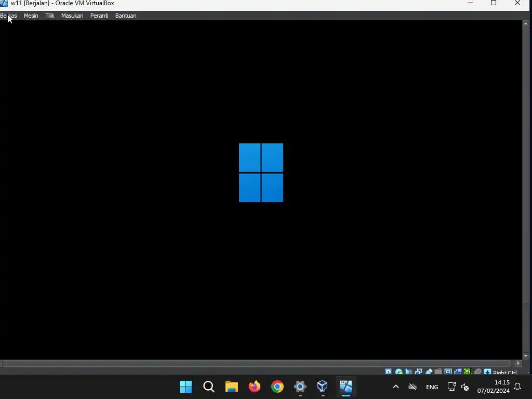Open the Windows Start menu on taskbar

185,387
